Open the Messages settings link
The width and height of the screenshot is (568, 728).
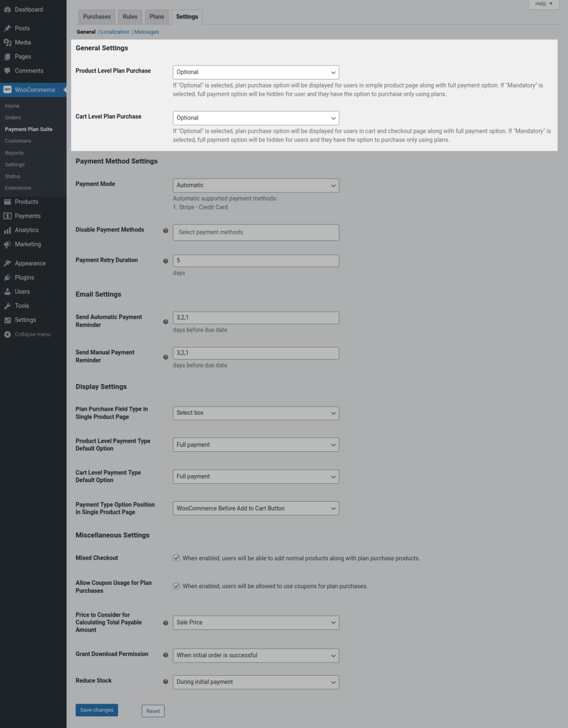[x=147, y=32]
